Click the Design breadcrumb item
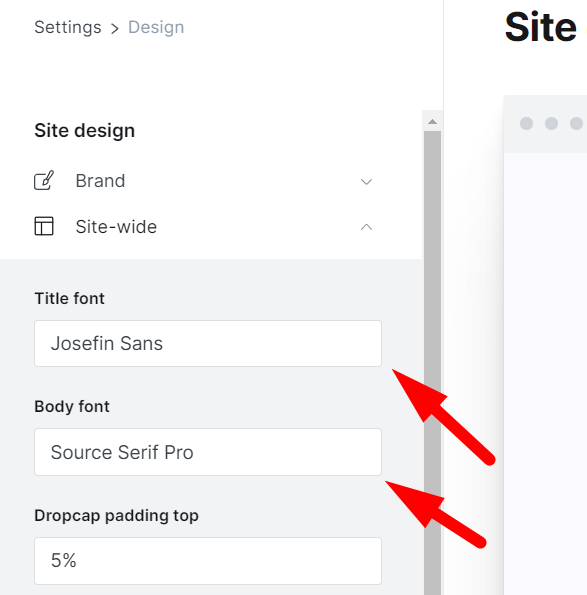This screenshot has width=587, height=595. 156,27
